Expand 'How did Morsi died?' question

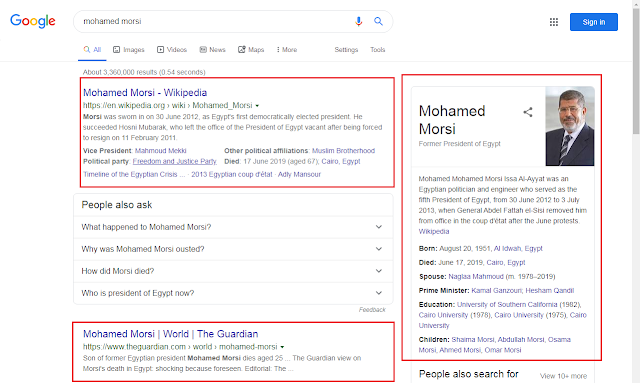(233, 271)
